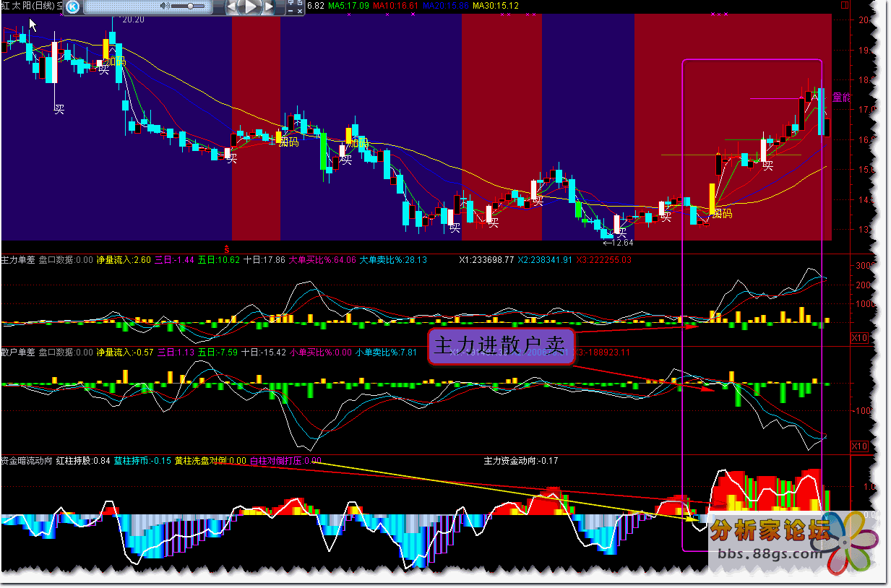The image size is (891, 588).
Task: Click the X10 scale box in 主力单差 panel
Action: pyautogui.click(x=859, y=337)
